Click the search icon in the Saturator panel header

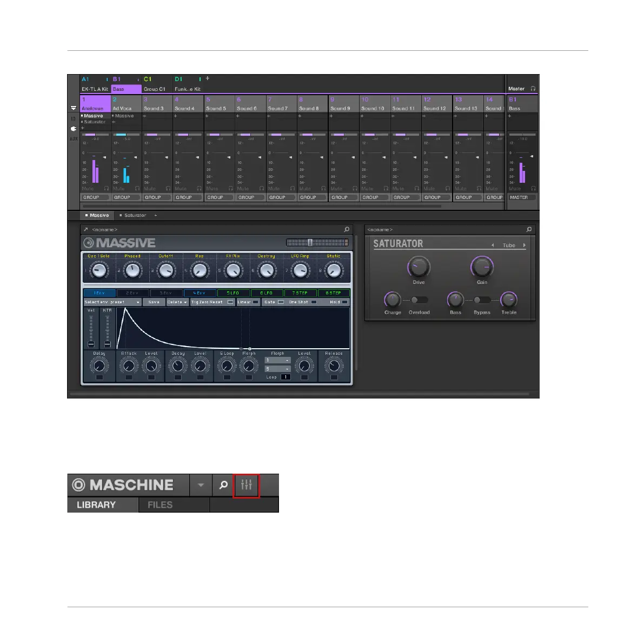coord(529,230)
